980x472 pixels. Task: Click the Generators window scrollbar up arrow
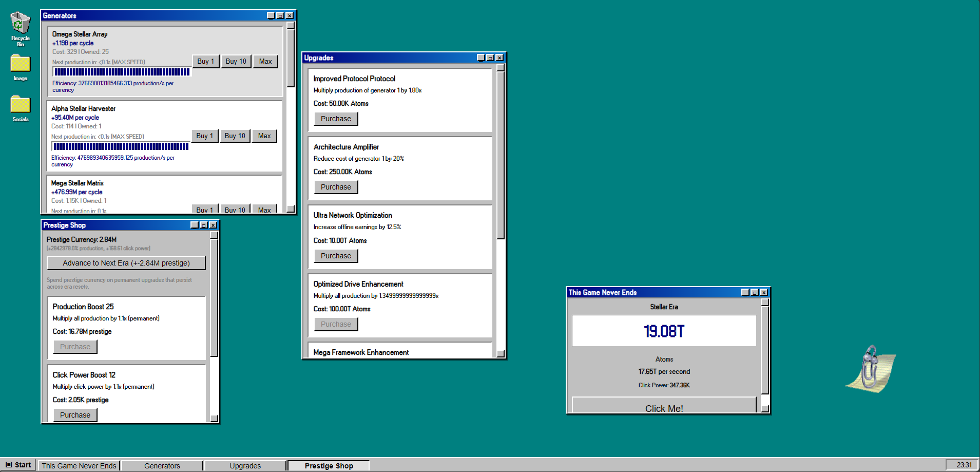pyautogui.click(x=291, y=26)
